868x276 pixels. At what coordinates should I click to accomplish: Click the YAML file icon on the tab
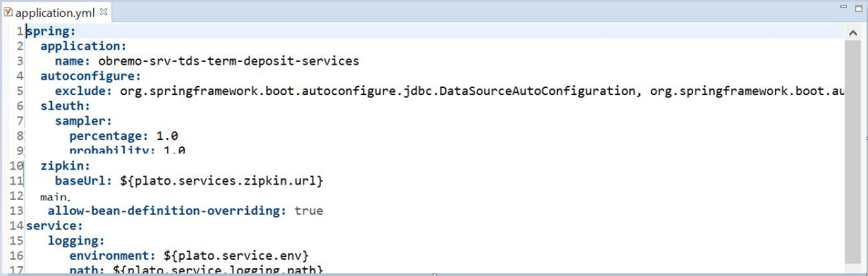click(8, 13)
